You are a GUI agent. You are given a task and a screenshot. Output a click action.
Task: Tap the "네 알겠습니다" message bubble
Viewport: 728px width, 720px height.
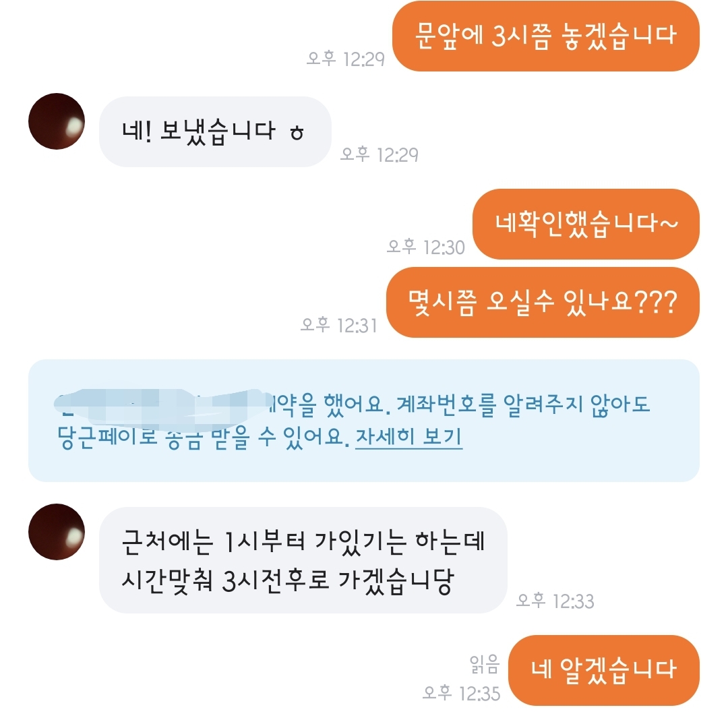603,670
